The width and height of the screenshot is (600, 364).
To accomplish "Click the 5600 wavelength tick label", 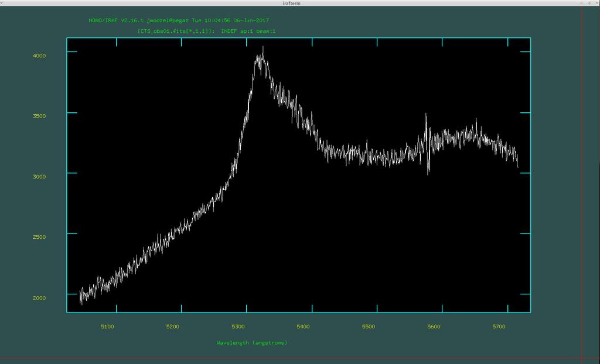I will pyautogui.click(x=434, y=327).
